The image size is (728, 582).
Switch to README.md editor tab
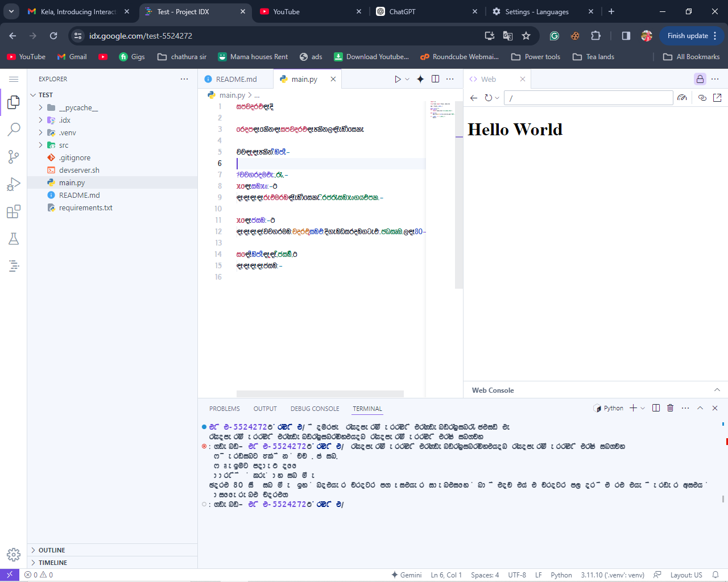(x=235, y=79)
